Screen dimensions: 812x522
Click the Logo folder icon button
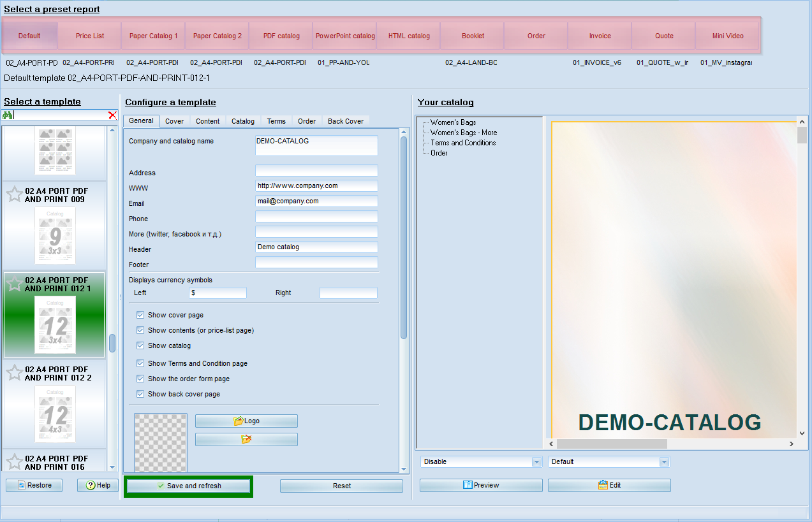pos(246,421)
